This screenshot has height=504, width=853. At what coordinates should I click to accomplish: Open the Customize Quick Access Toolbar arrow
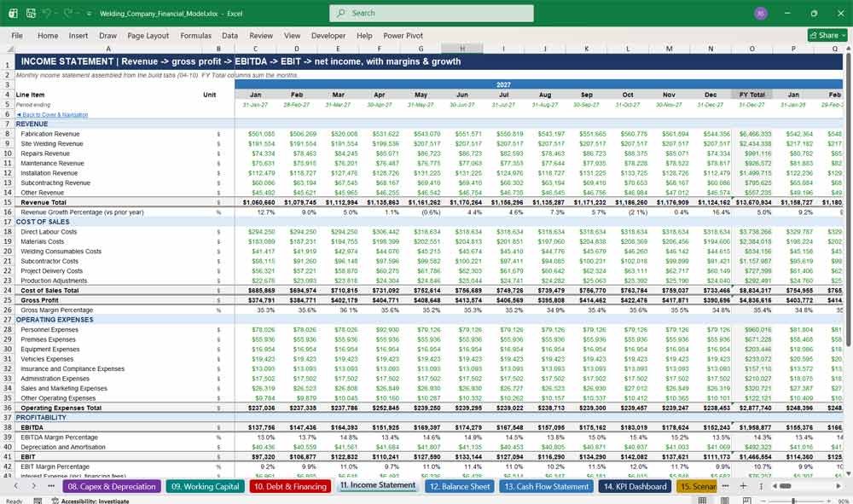click(89, 14)
